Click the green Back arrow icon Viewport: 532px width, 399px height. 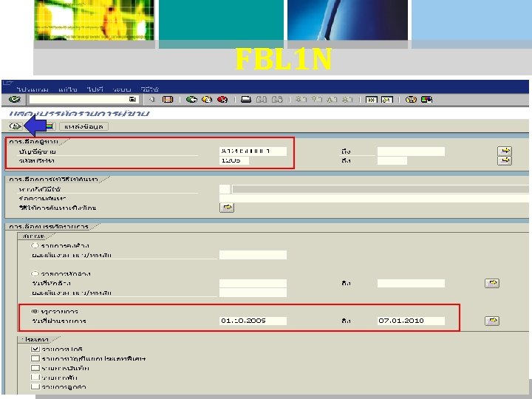(191, 100)
